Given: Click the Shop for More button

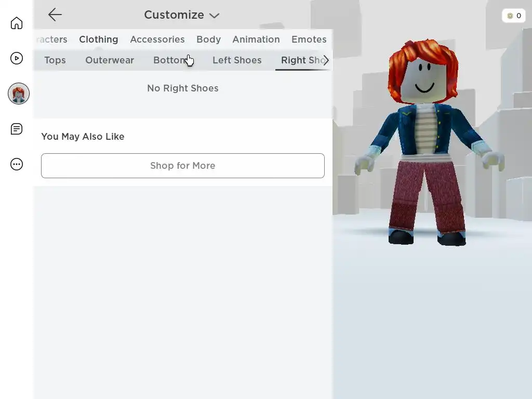Looking at the screenshot, I should [183, 166].
